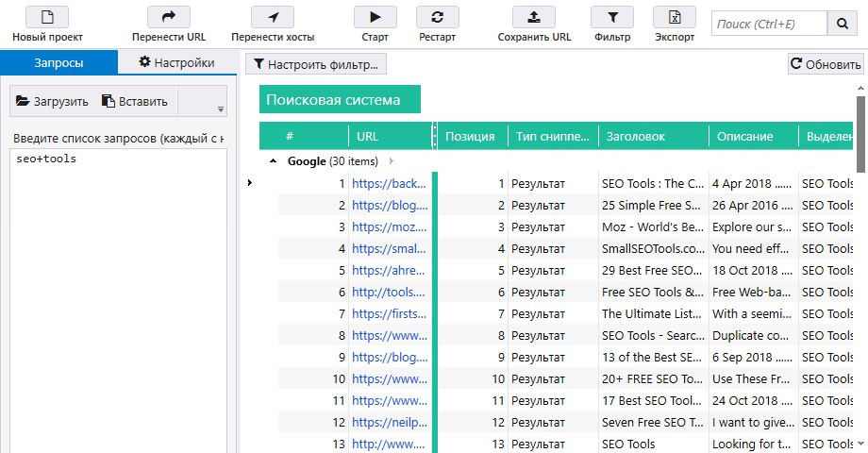Select the '25 Simple Free S...' title cell
Viewport: 868px width, 453px height.
[x=653, y=205]
